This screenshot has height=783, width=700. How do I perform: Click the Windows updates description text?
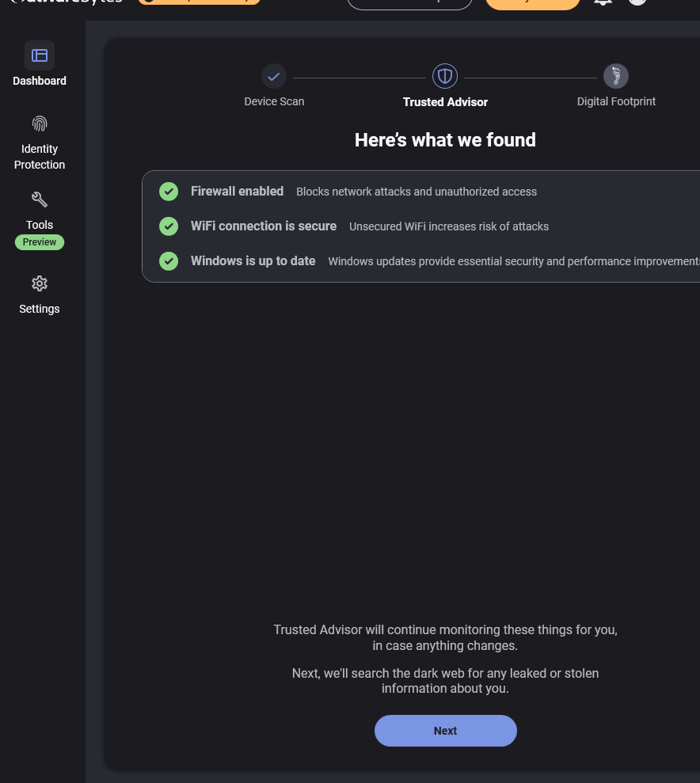pos(514,262)
